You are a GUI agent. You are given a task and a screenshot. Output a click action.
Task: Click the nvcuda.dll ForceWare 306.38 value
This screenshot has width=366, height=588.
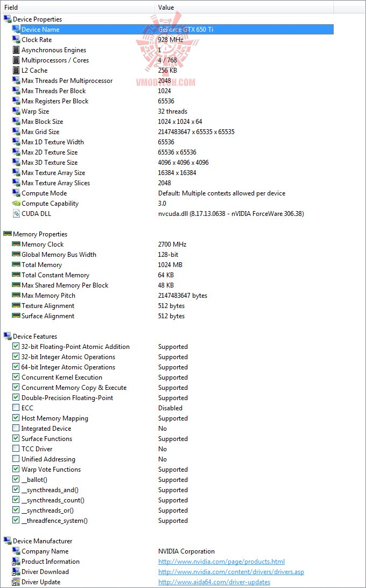tap(231, 213)
